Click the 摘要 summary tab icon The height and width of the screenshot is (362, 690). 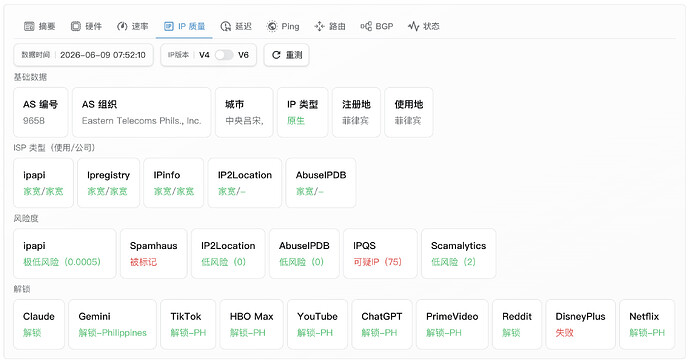click(29, 26)
